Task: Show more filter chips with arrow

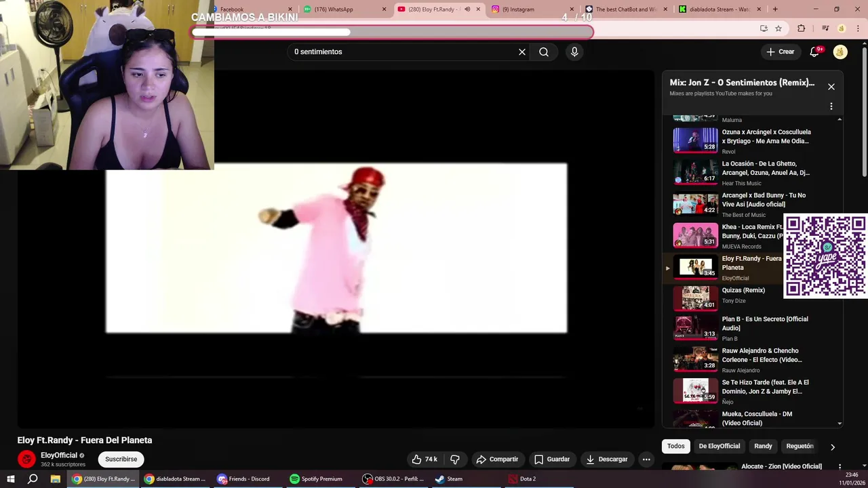Action: [x=833, y=447]
